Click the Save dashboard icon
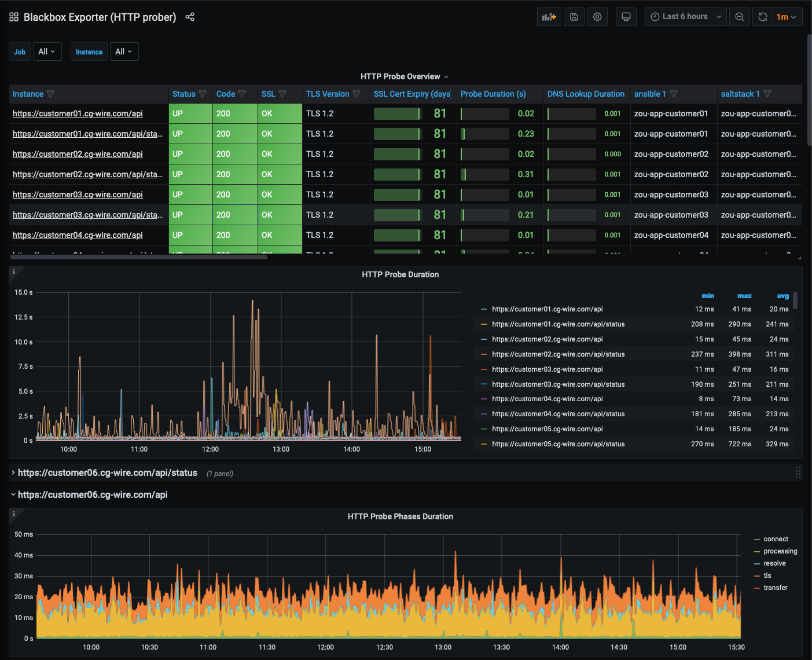This screenshot has width=812, height=660. click(574, 17)
